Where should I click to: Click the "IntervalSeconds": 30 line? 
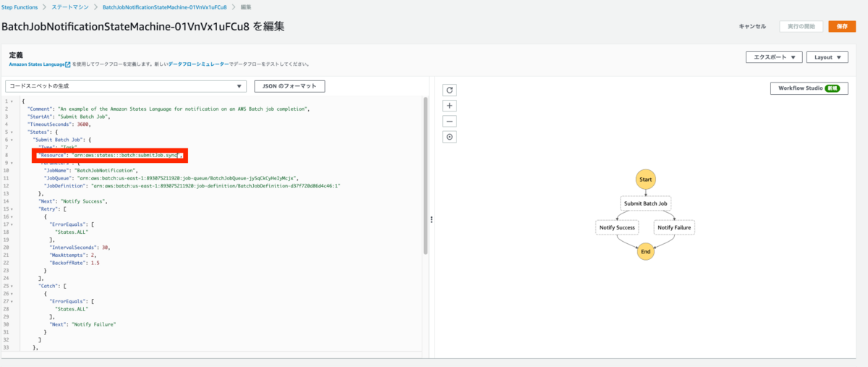click(x=80, y=248)
